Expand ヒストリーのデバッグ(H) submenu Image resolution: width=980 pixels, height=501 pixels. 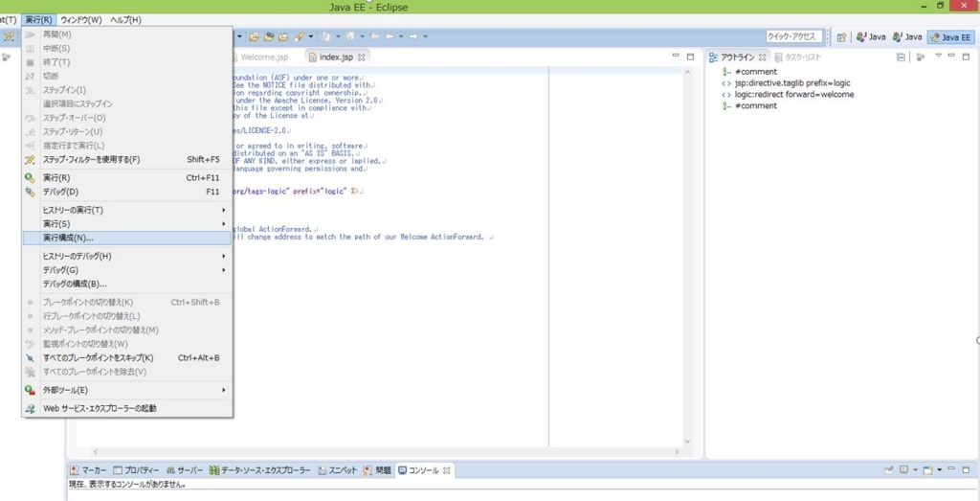click(127, 257)
